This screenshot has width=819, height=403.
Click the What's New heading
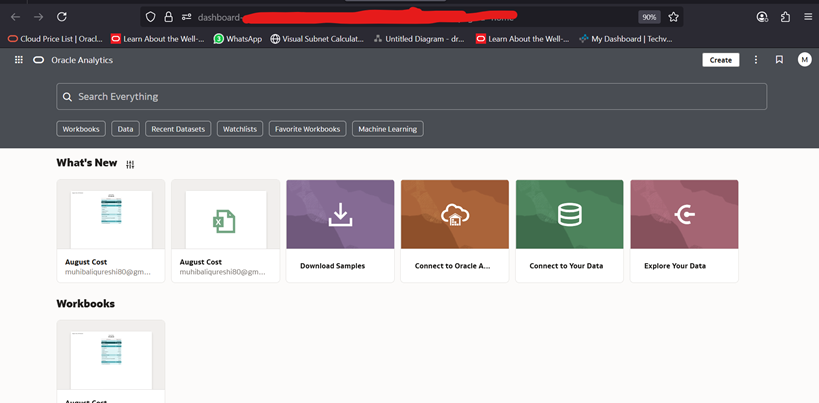87,163
